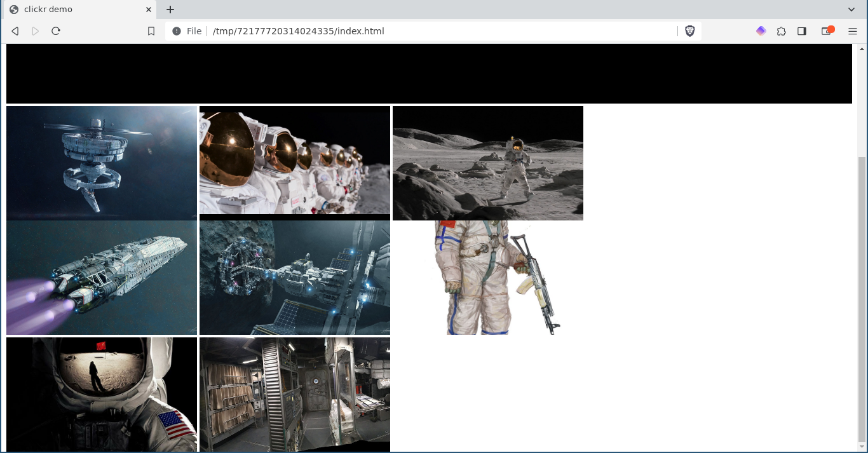Bookmark this page with bookmark icon
This screenshot has width=868, height=453.
(x=151, y=31)
